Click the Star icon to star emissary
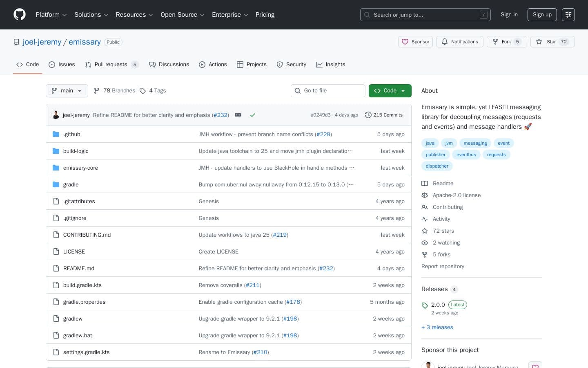This screenshot has height=368, width=588. click(x=539, y=42)
